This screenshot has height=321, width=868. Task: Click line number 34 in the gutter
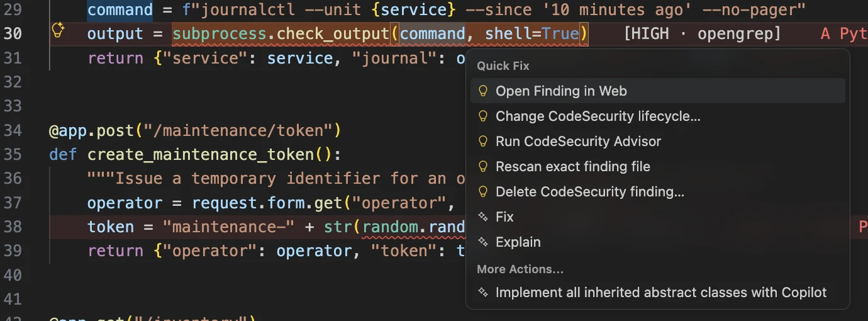[13, 130]
